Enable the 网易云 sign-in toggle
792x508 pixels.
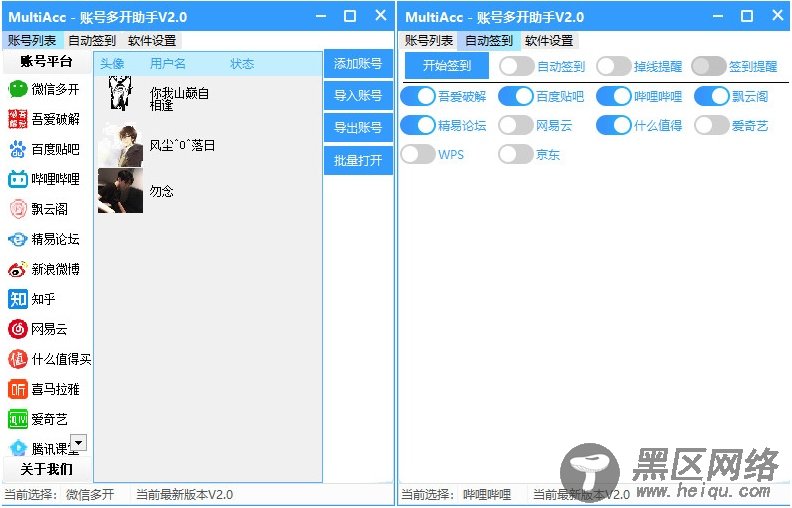516,125
